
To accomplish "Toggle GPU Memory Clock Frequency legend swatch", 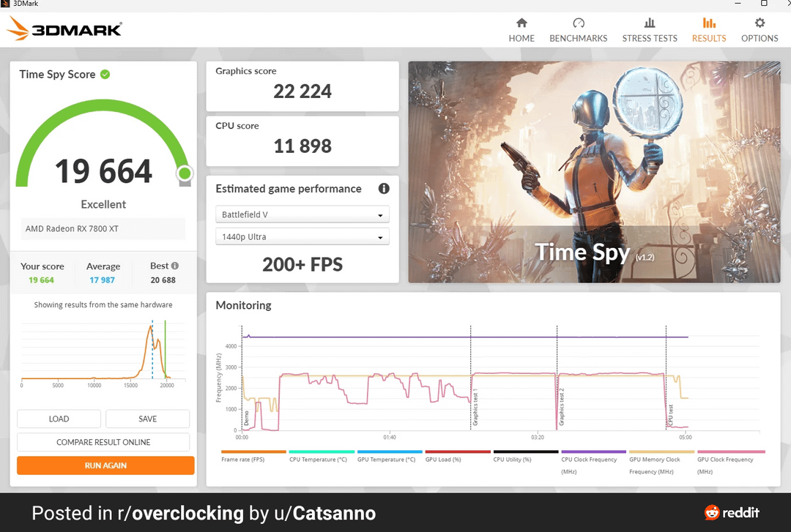I will (662, 452).
